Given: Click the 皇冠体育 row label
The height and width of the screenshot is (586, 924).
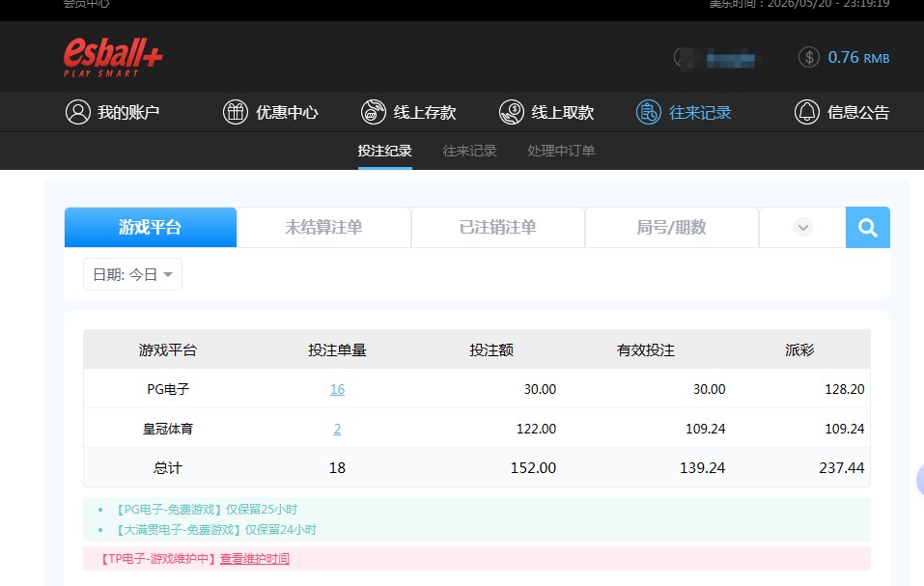Looking at the screenshot, I should [168, 429].
